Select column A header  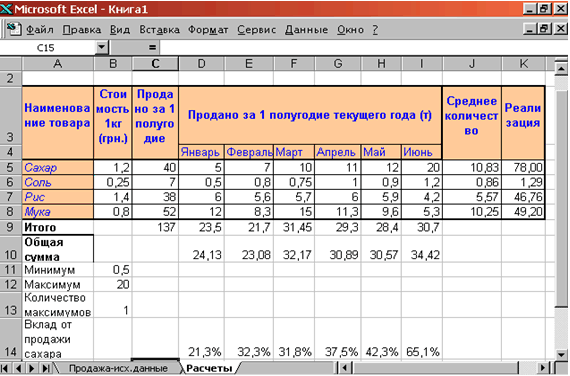[58, 64]
